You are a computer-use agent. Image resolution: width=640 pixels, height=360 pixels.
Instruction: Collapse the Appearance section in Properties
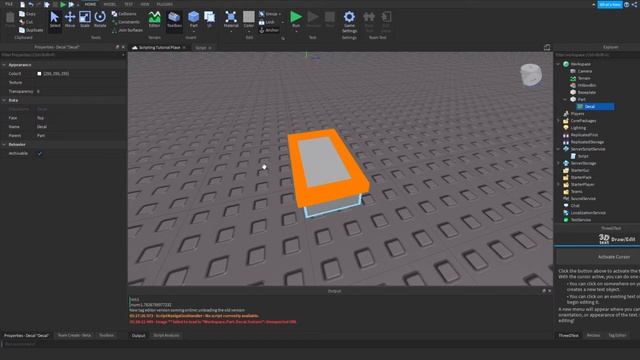coord(4,65)
